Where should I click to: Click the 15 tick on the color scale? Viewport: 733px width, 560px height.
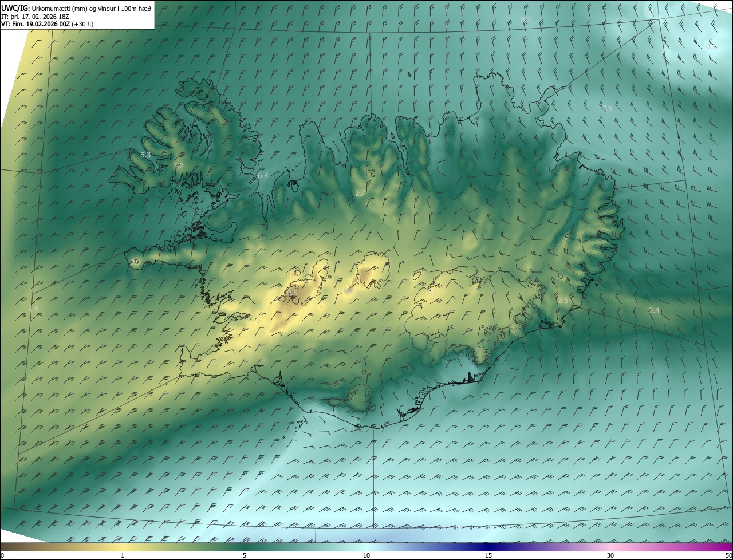point(488,555)
